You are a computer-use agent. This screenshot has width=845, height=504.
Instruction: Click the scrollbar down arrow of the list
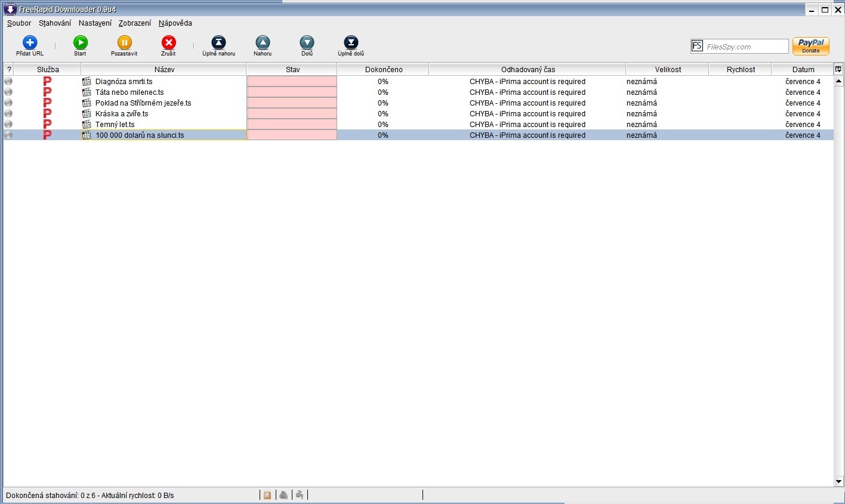838,481
